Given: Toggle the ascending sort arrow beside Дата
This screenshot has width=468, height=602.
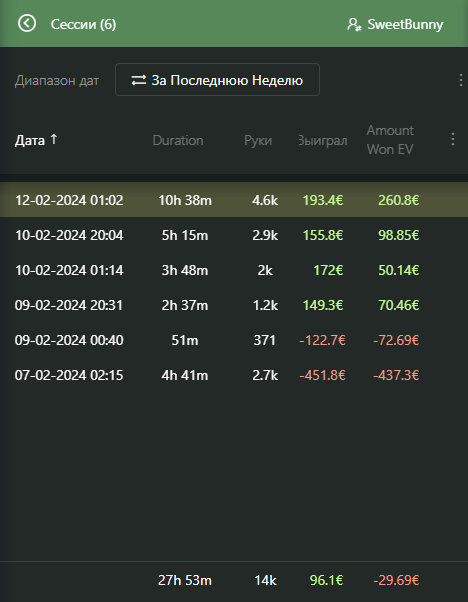Looking at the screenshot, I should point(54,139).
